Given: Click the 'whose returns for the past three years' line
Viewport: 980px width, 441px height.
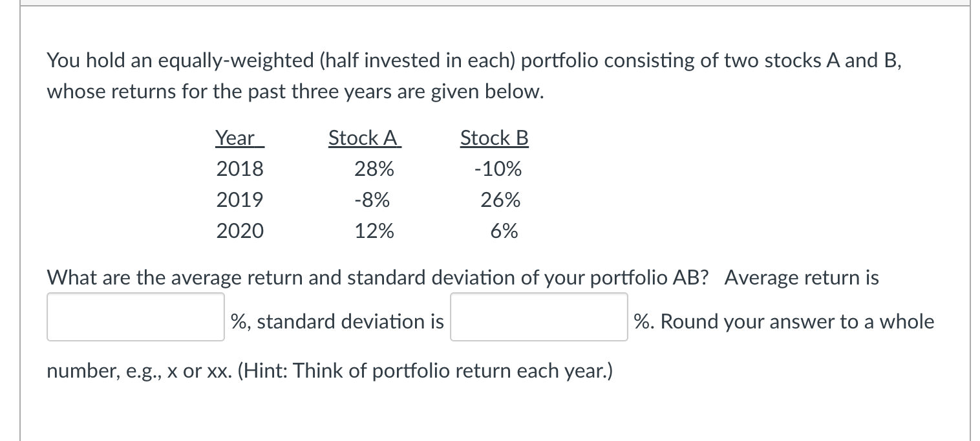Looking at the screenshot, I should click(295, 91).
